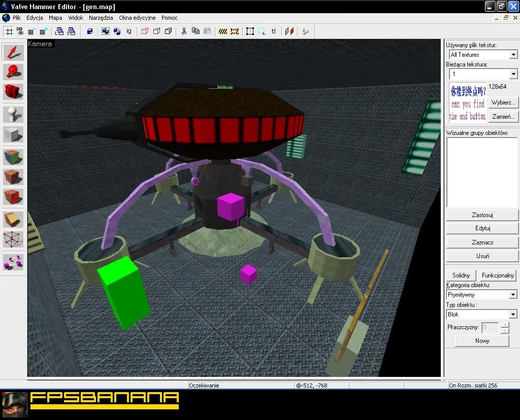Open the Mapa menu

coord(55,18)
